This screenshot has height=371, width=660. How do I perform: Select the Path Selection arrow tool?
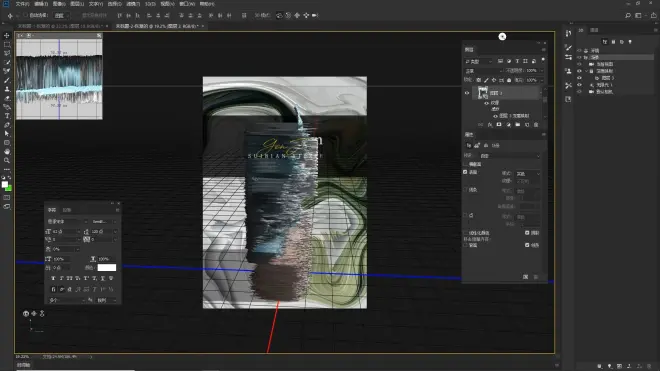pos(7,133)
